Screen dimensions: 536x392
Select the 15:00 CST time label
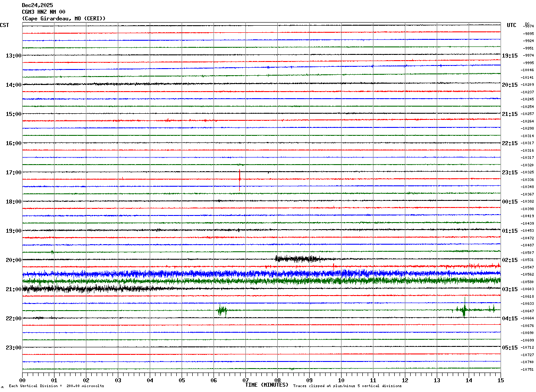(14, 114)
